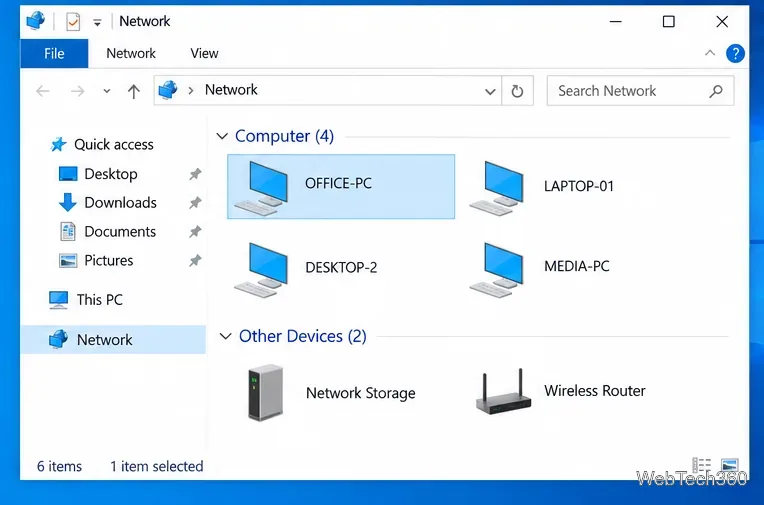Open the View ribbon tab
764x505 pixels.
(x=204, y=53)
